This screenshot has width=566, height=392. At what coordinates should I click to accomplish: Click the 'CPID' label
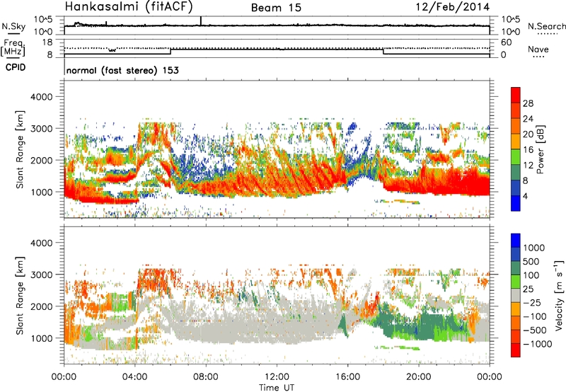click(16, 67)
